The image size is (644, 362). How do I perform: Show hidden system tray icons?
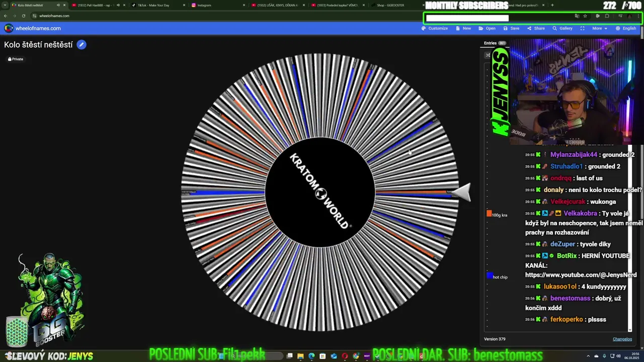tap(589, 356)
